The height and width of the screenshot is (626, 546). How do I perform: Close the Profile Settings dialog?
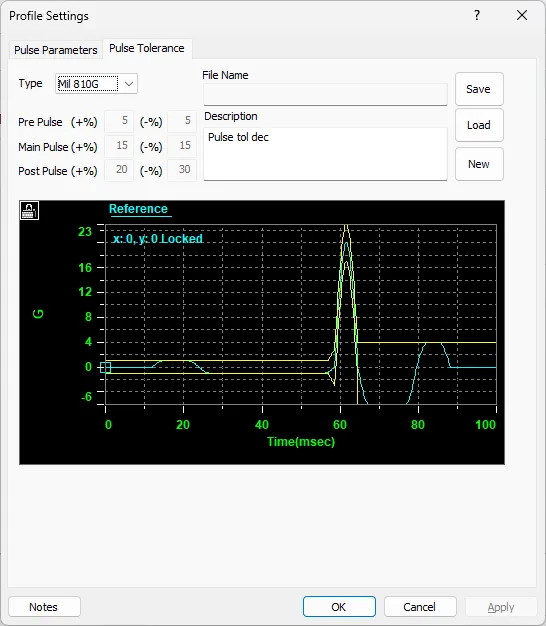point(522,16)
